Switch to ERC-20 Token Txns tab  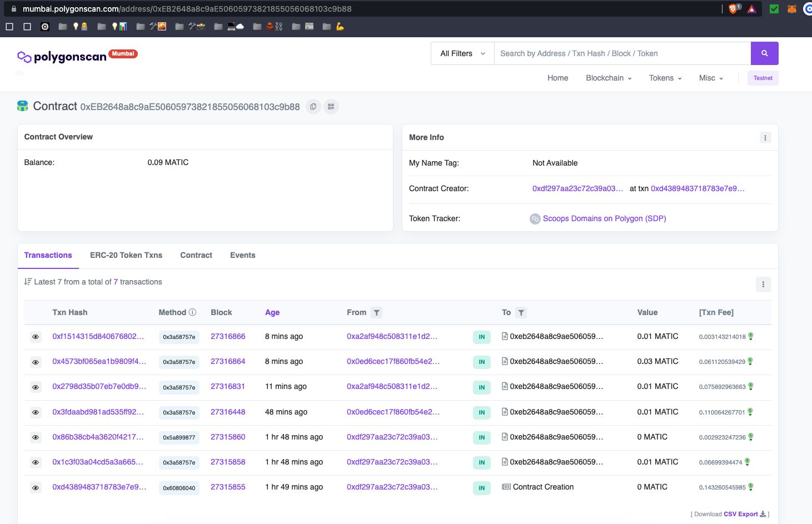click(126, 255)
